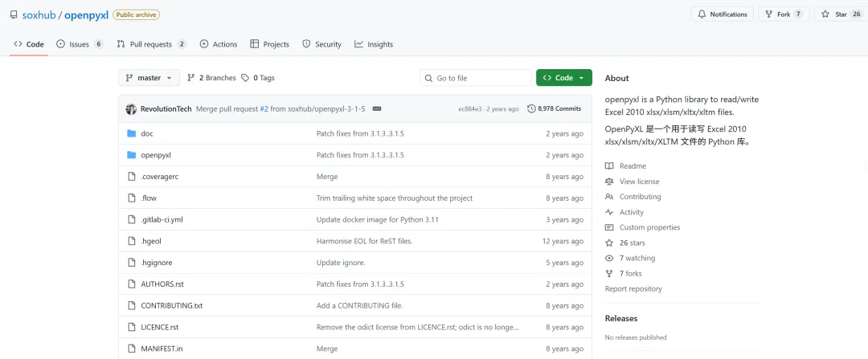This screenshot has height=359, width=868.
Task: Open the Security tab
Action: pos(321,44)
